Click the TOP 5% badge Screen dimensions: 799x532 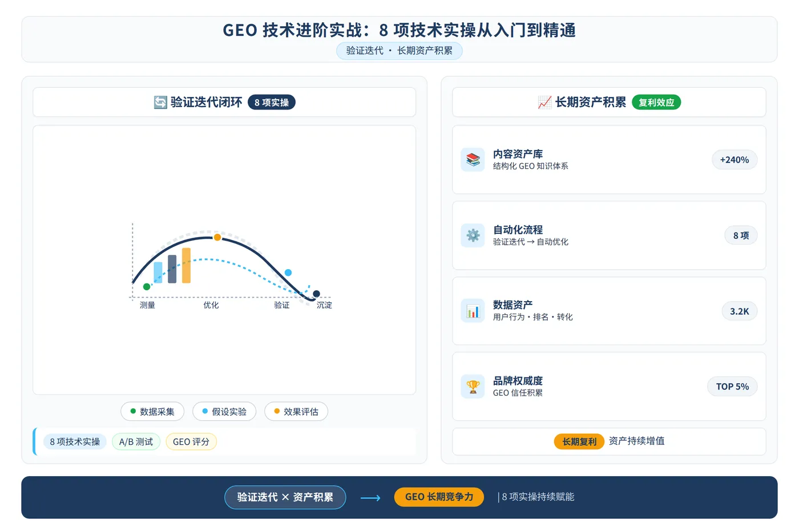tap(733, 387)
